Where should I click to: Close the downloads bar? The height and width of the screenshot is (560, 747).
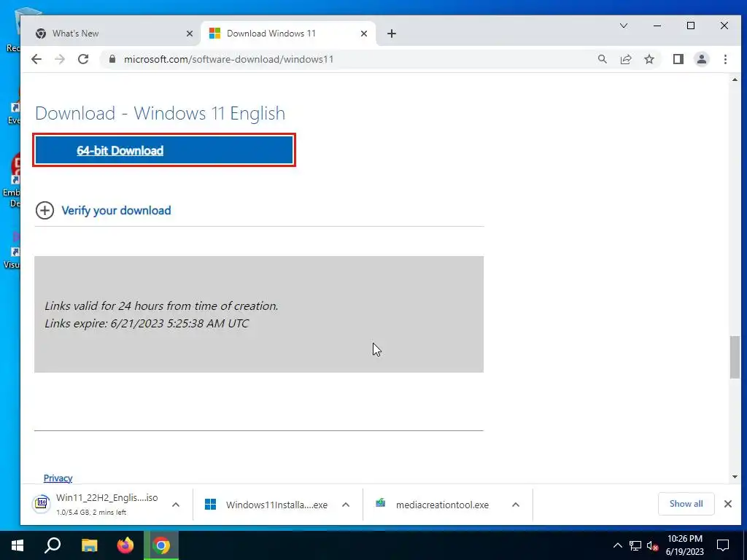(727, 504)
